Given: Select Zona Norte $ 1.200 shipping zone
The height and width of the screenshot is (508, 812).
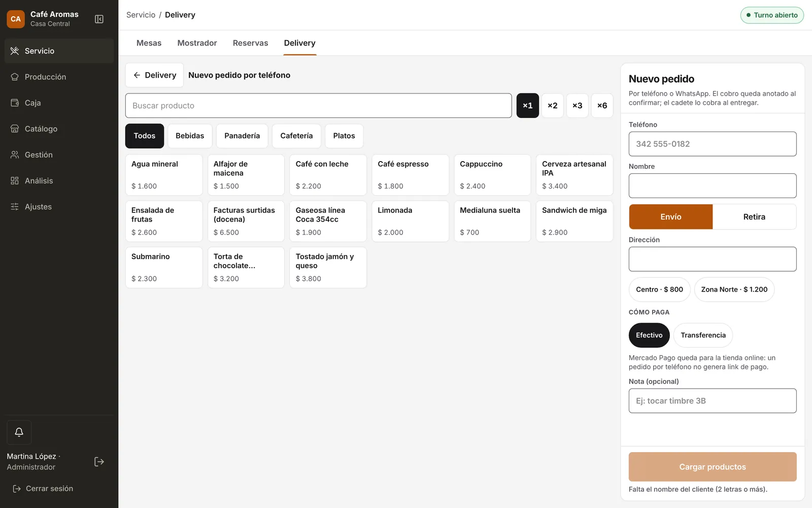Looking at the screenshot, I should tap(734, 290).
